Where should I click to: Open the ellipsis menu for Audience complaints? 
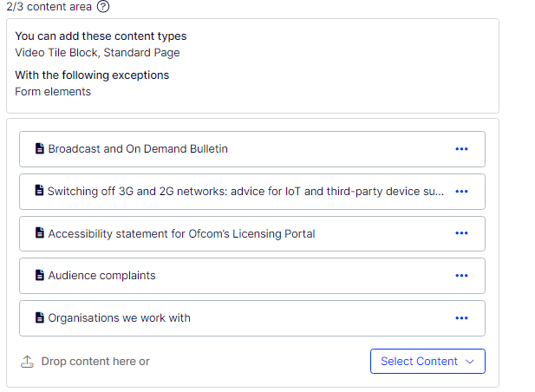[x=461, y=276]
